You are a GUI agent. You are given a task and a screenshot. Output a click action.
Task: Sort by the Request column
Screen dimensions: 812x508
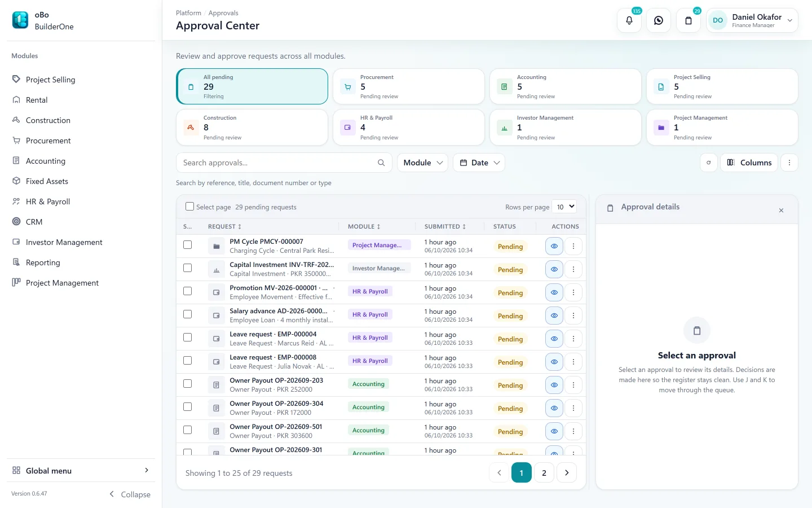tap(224, 226)
